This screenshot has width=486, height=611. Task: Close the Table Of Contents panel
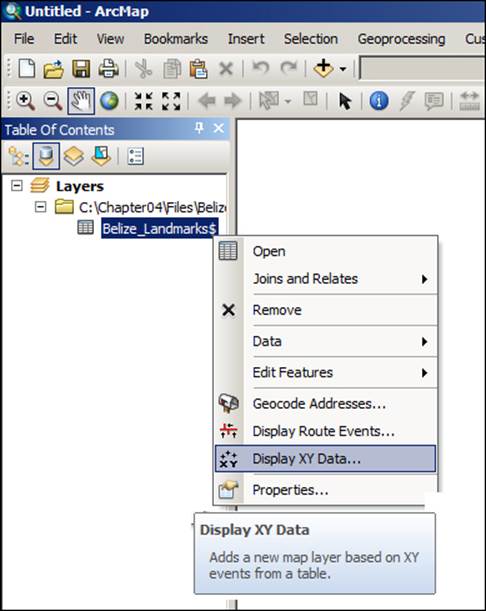(219, 128)
